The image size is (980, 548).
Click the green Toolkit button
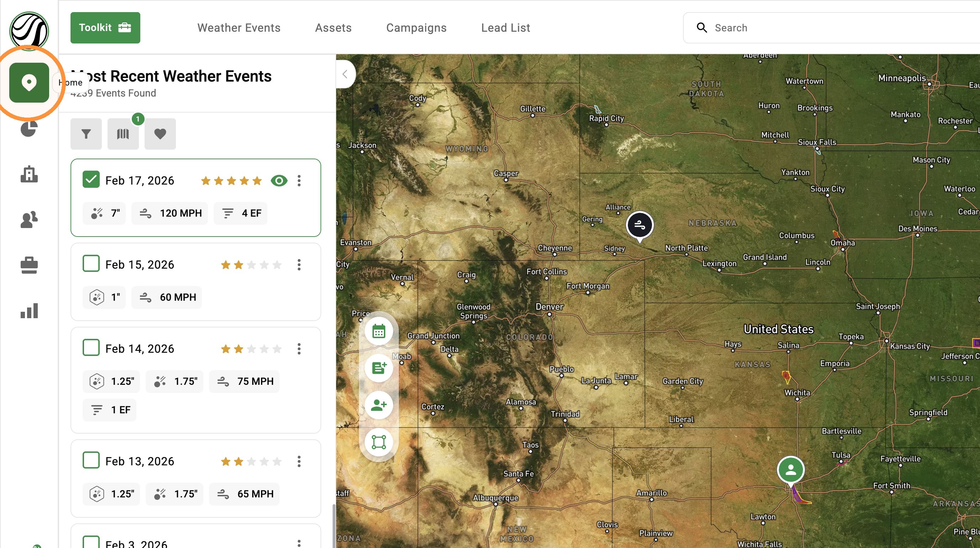pos(105,27)
